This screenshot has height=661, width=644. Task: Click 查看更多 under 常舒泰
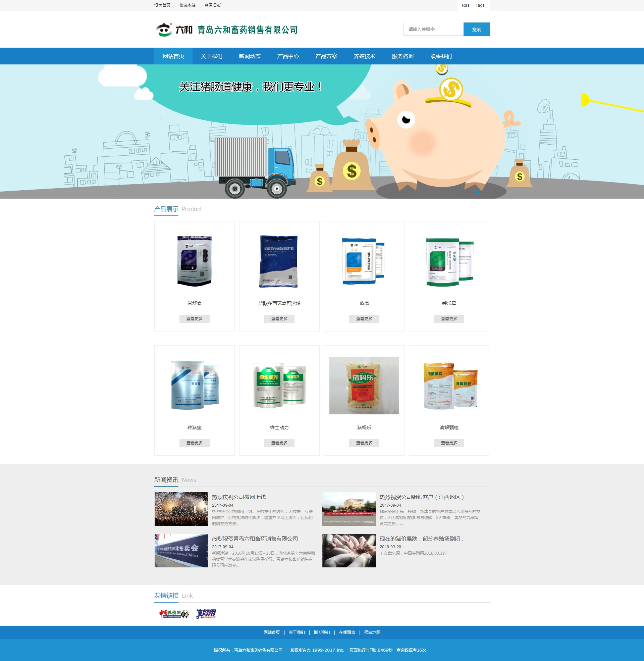(x=195, y=319)
